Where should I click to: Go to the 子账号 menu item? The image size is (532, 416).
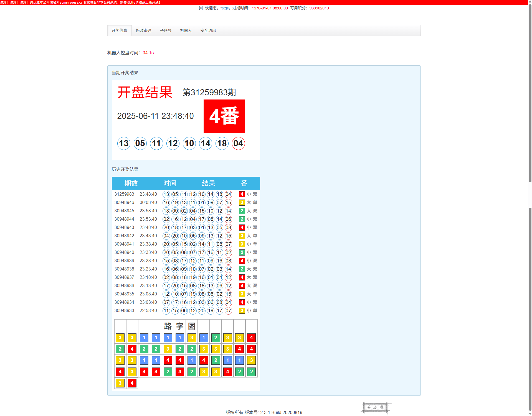pos(166,30)
